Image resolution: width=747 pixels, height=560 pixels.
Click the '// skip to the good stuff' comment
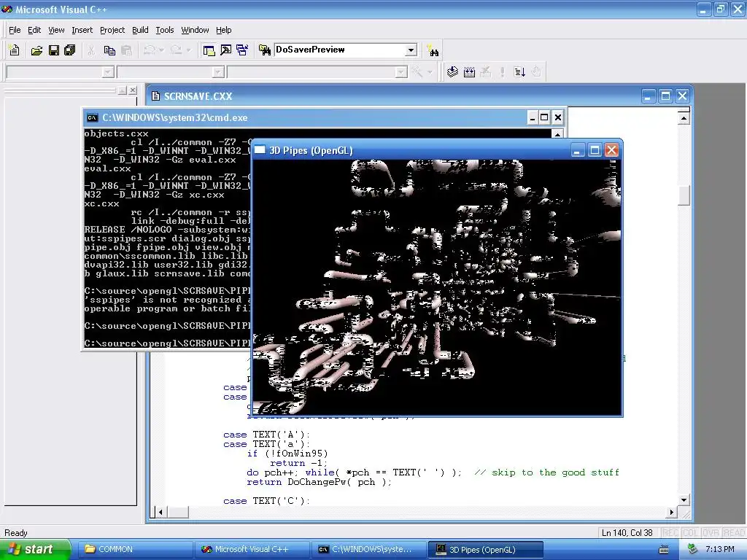click(547, 472)
